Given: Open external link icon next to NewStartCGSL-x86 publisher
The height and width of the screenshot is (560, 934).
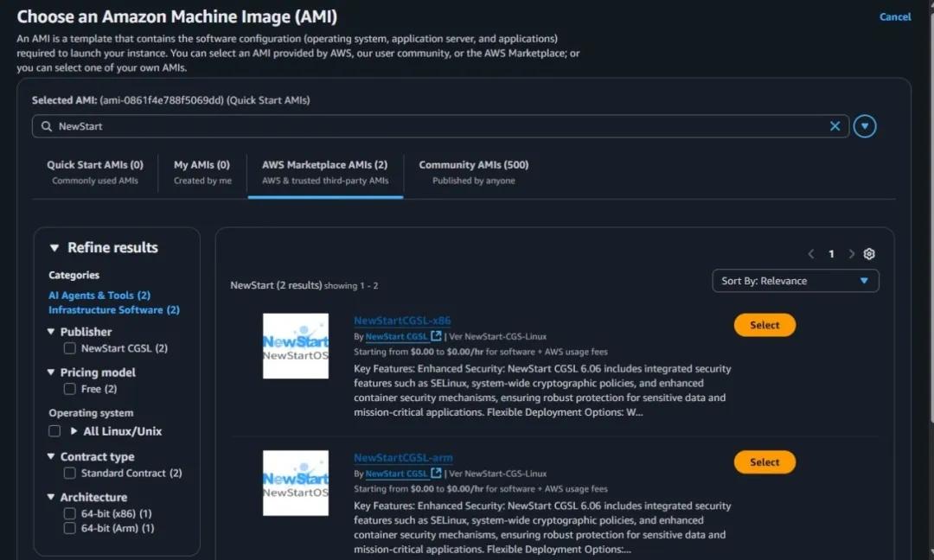Looking at the screenshot, I should pos(436,336).
